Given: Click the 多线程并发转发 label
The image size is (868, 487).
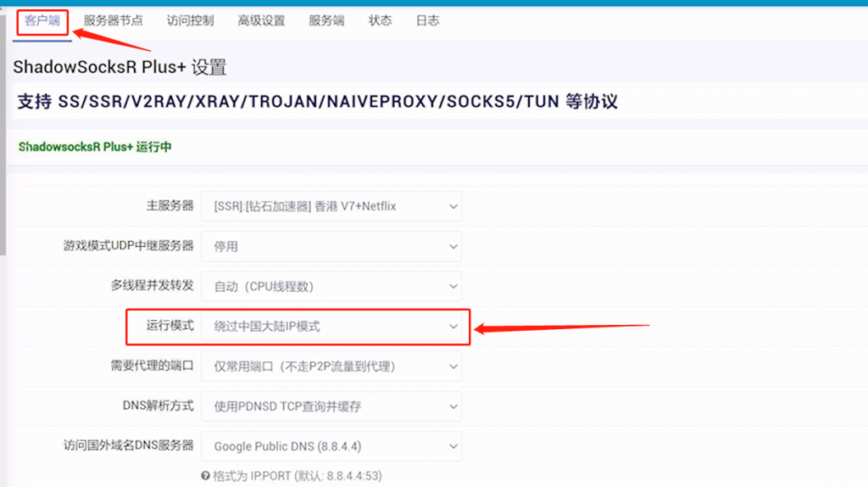Looking at the screenshot, I should 153,285.
